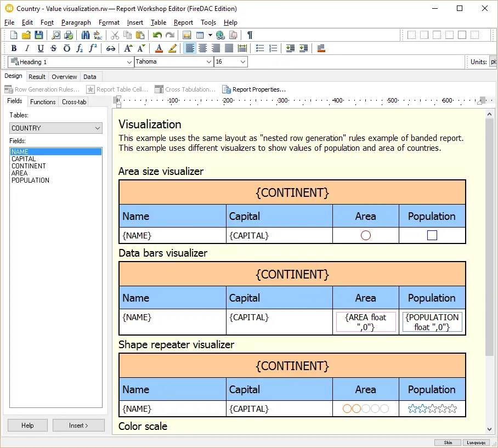Open the Report menu
Viewport: 498px width, 448px height.
coord(183,22)
